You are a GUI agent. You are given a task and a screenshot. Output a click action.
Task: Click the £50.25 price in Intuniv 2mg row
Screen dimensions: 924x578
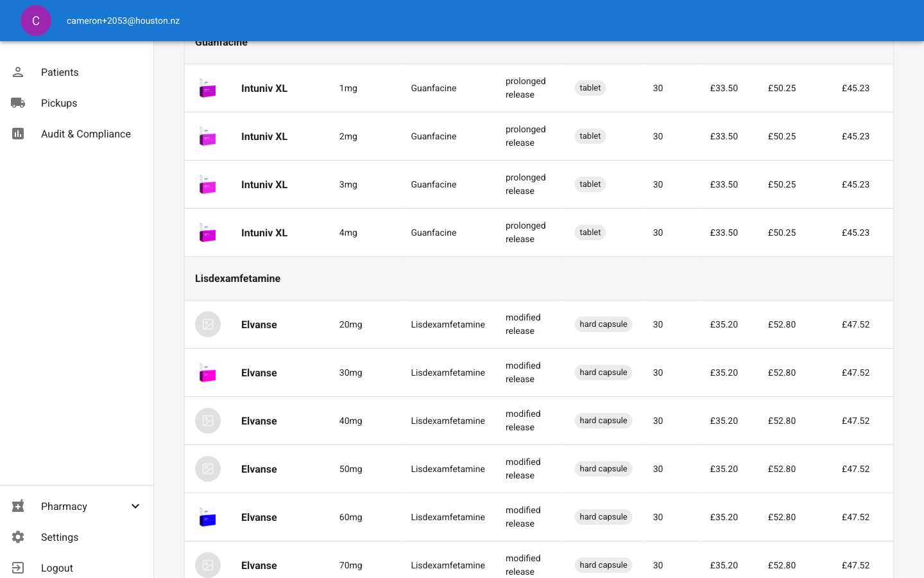click(782, 136)
